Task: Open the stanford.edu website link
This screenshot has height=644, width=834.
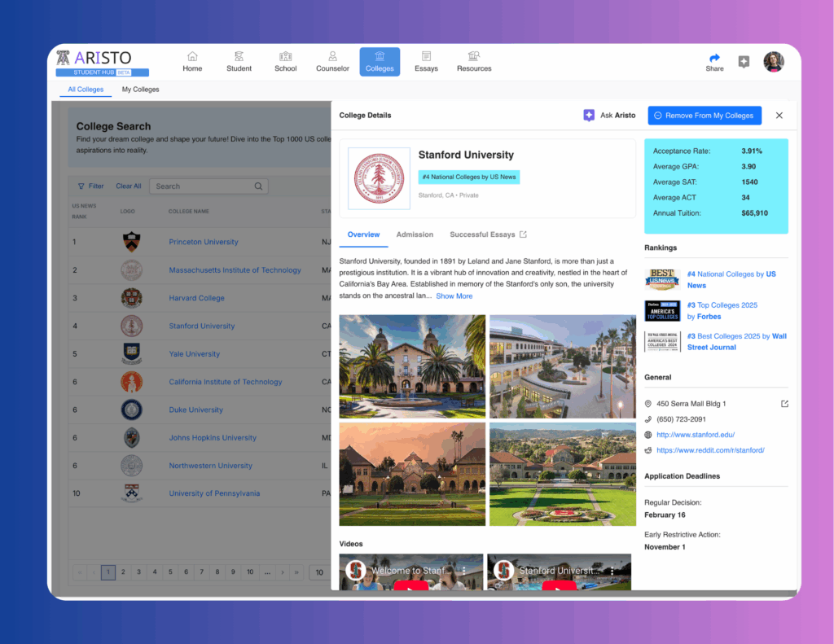Action: pos(696,435)
